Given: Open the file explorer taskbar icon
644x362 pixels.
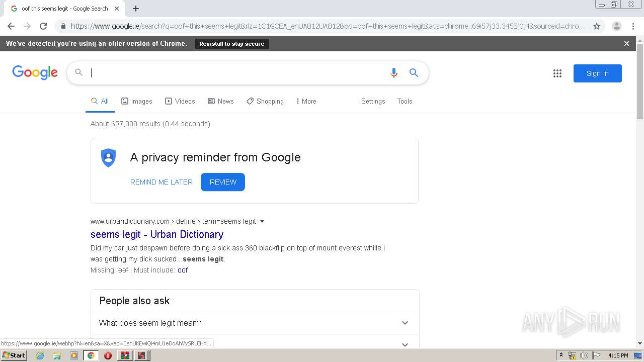Looking at the screenshot, I should 57,355.
